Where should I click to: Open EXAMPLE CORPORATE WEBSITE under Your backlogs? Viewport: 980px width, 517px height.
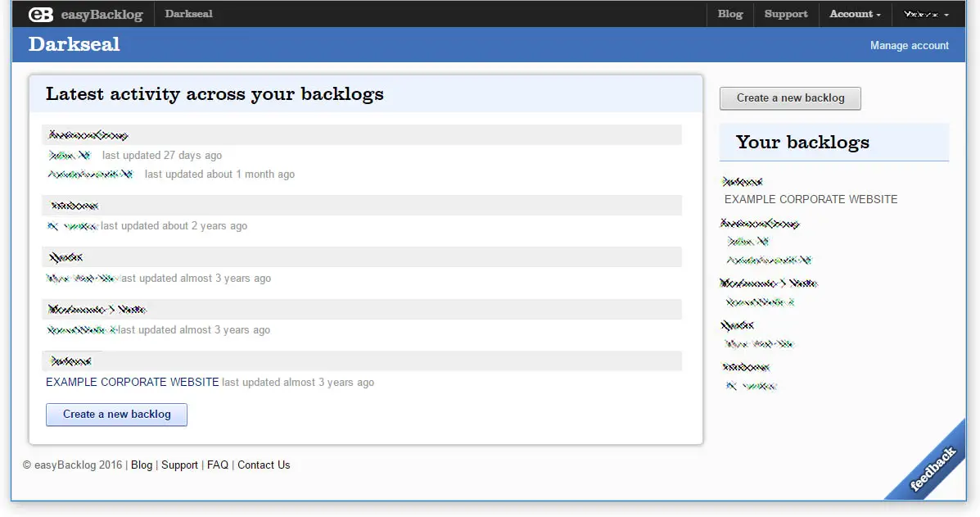[x=811, y=199]
